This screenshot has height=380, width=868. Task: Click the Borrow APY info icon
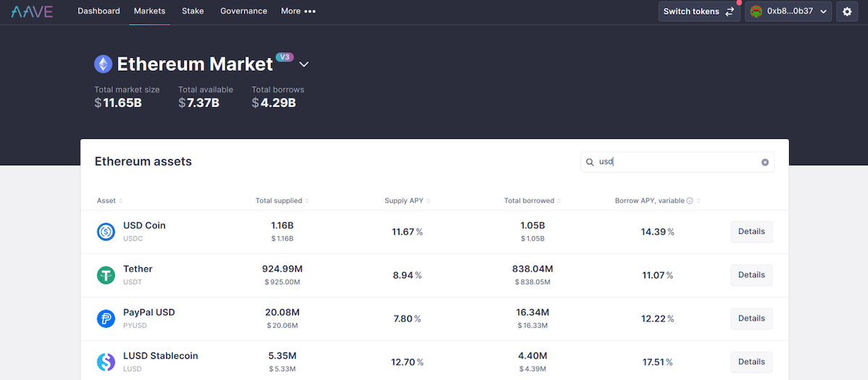689,200
